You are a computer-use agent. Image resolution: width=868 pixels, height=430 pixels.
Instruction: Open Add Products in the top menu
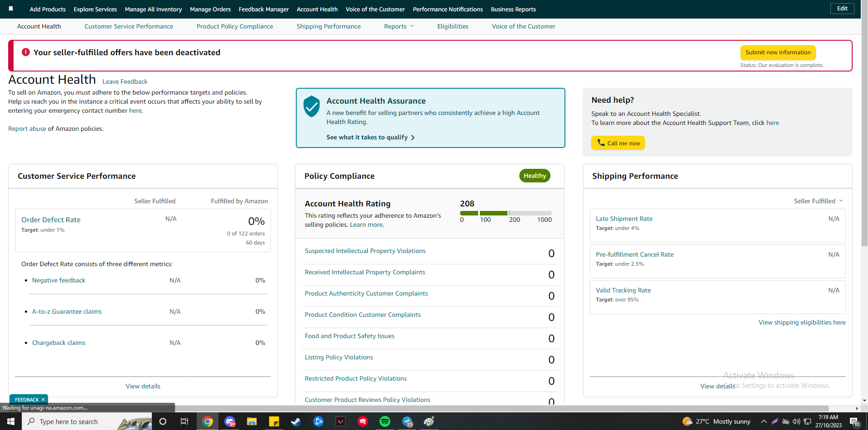point(47,9)
